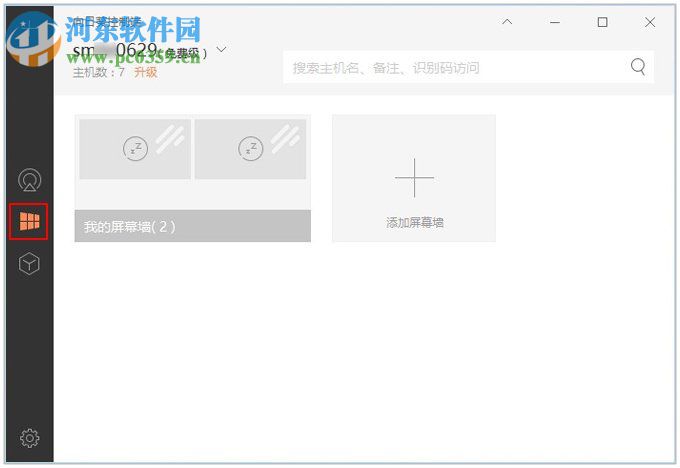The image size is (680, 468).
Task: Open settings gear in sidebar
Action: tap(29, 438)
